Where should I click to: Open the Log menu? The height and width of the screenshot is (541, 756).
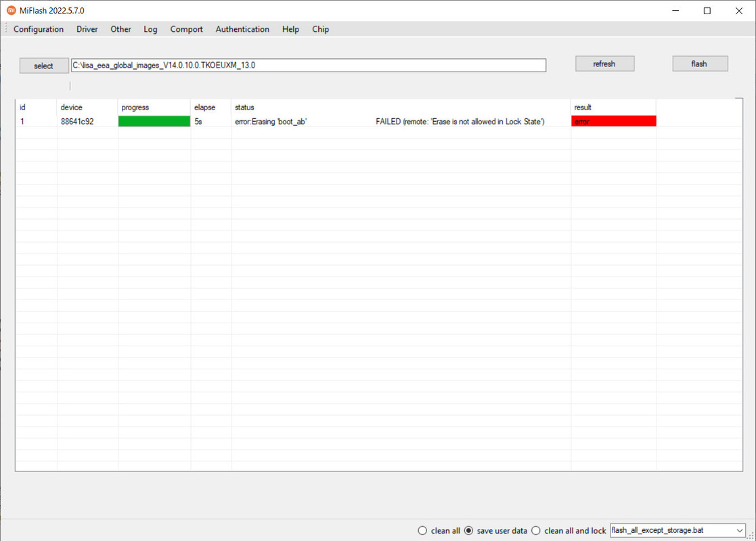coord(150,29)
